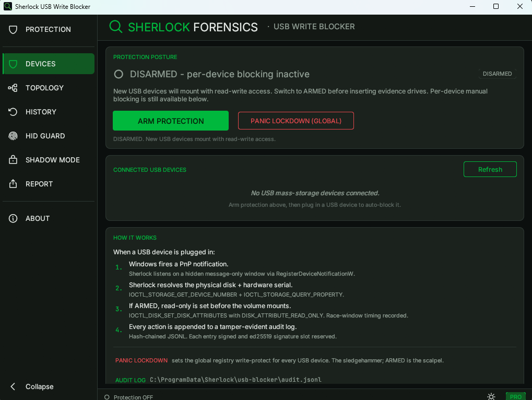Click HOW IT WORKS heading
This screenshot has width=532, height=400.
pyautogui.click(x=135, y=238)
